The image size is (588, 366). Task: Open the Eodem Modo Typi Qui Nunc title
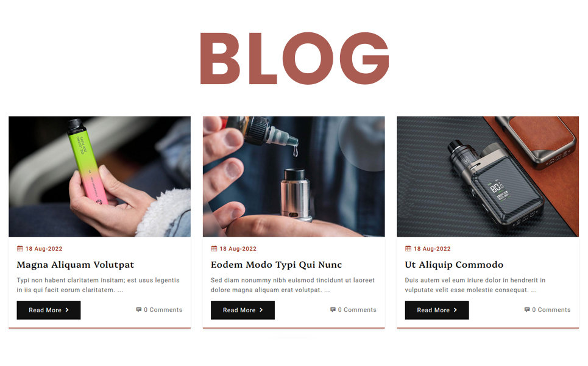(277, 265)
